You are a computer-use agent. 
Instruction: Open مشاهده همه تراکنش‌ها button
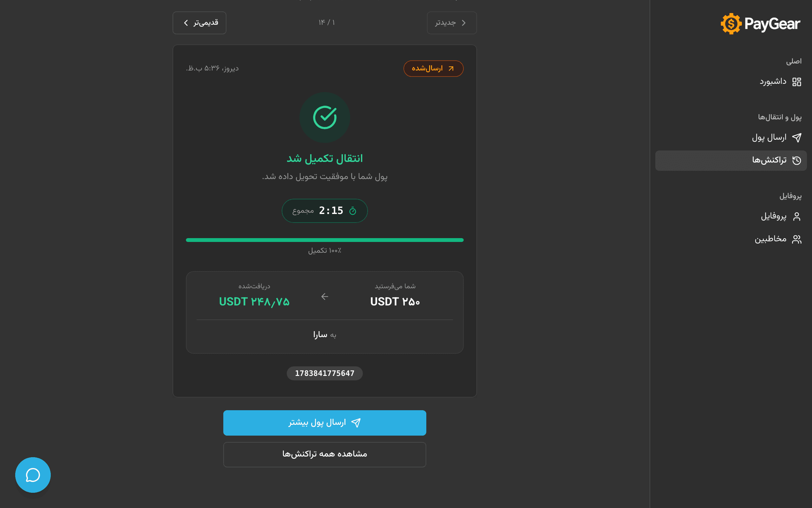pos(325,454)
